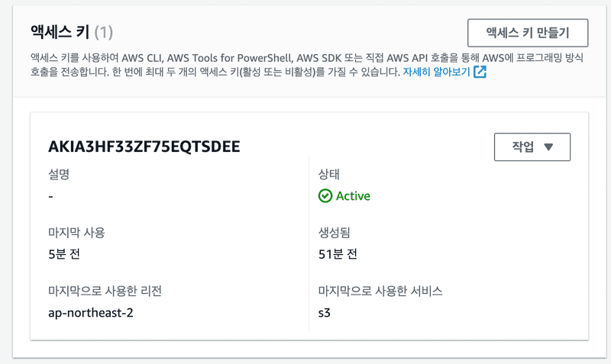Click the 51분 전 created time value
The width and height of the screenshot is (611, 364).
(x=338, y=254)
